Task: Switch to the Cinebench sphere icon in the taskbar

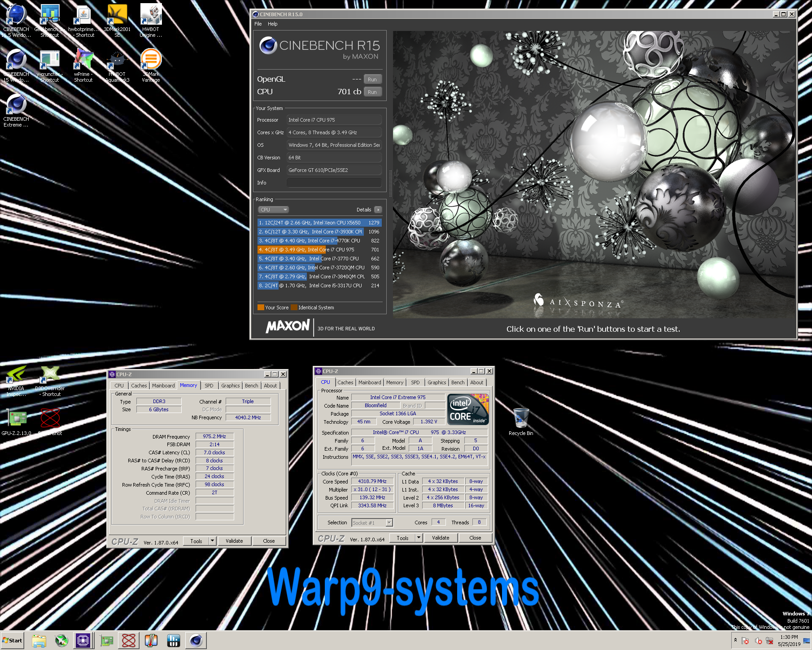Action: (x=196, y=641)
